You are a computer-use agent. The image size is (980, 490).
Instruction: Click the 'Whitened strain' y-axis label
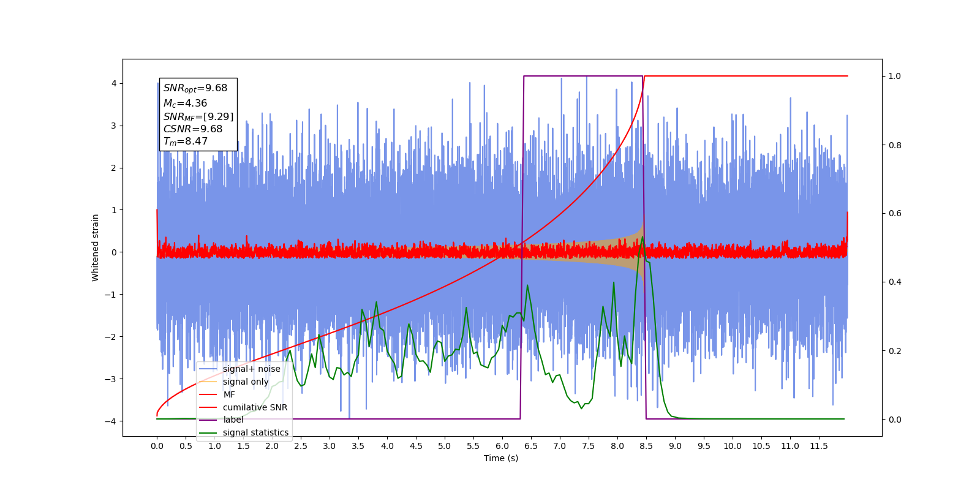95,247
